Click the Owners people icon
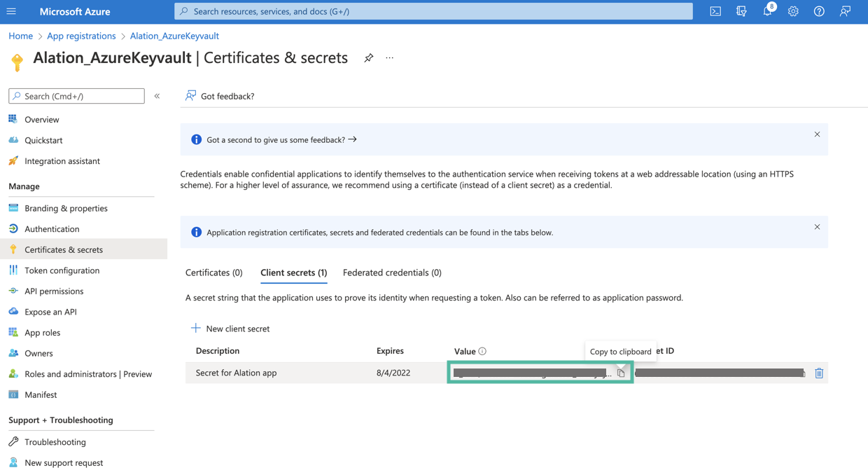Image resolution: width=868 pixels, height=475 pixels. tap(13, 353)
